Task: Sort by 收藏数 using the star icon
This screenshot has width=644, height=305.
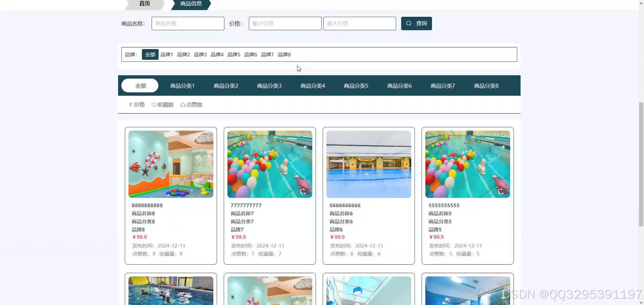Action: coord(163,104)
